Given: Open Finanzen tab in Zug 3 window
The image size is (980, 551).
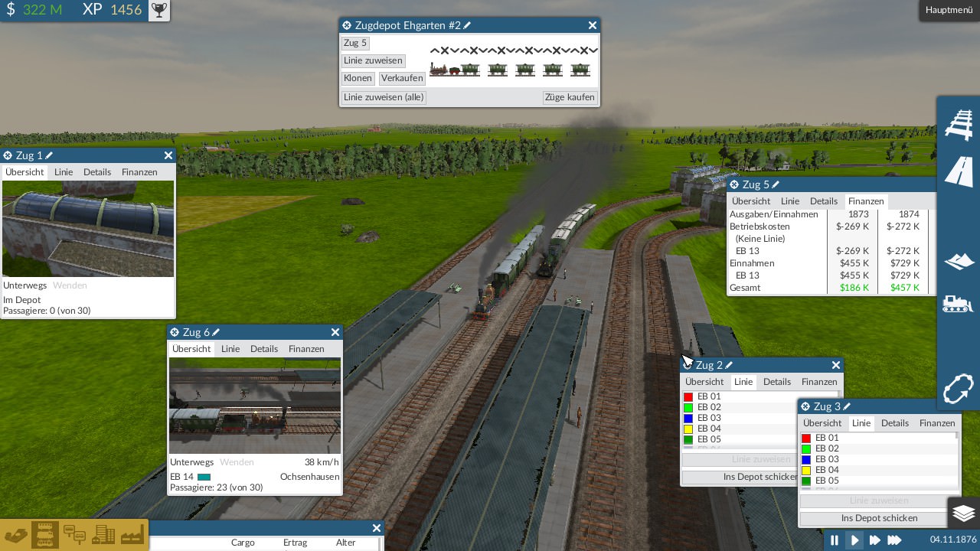Looking at the screenshot, I should tap(937, 423).
